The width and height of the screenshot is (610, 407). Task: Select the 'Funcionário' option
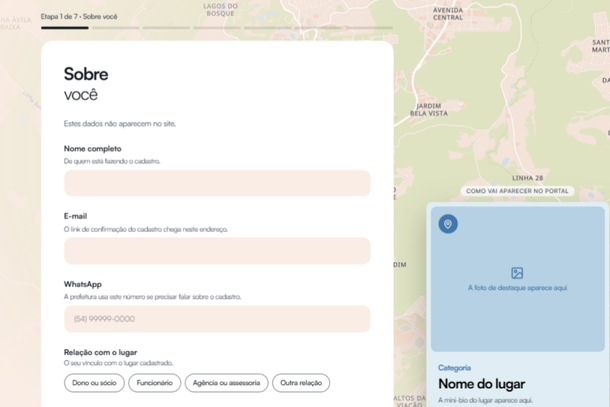[154, 383]
